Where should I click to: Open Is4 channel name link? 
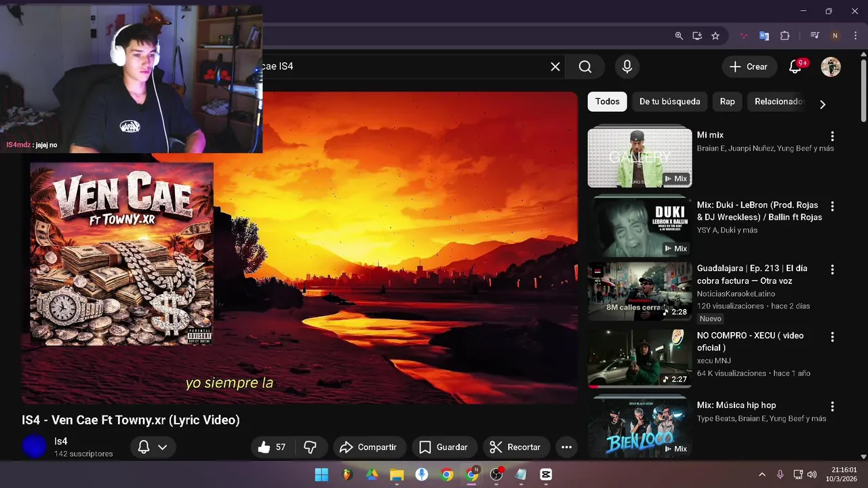61,441
